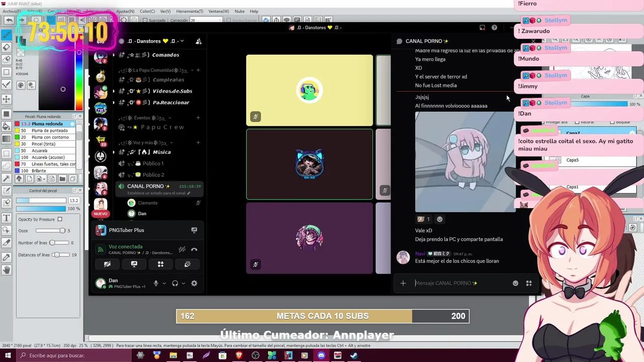Select the eyedropper tool in Jump Paint
Image resolution: width=644 pixels, height=362 pixels.
[7, 257]
